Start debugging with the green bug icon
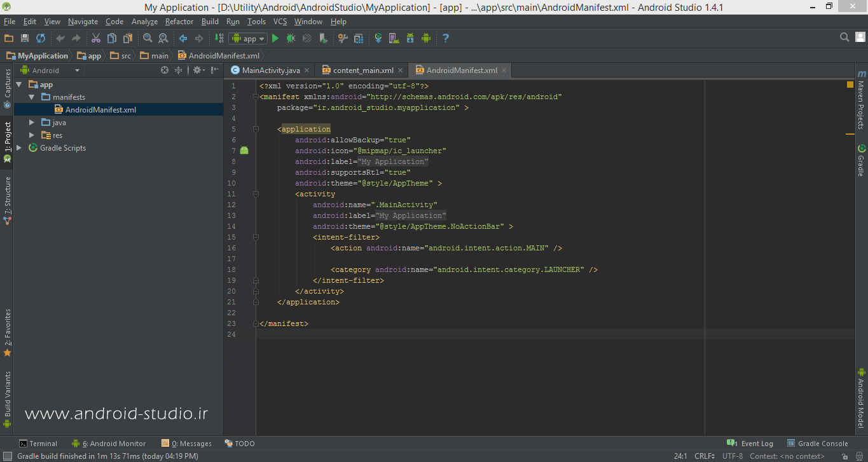 point(291,38)
